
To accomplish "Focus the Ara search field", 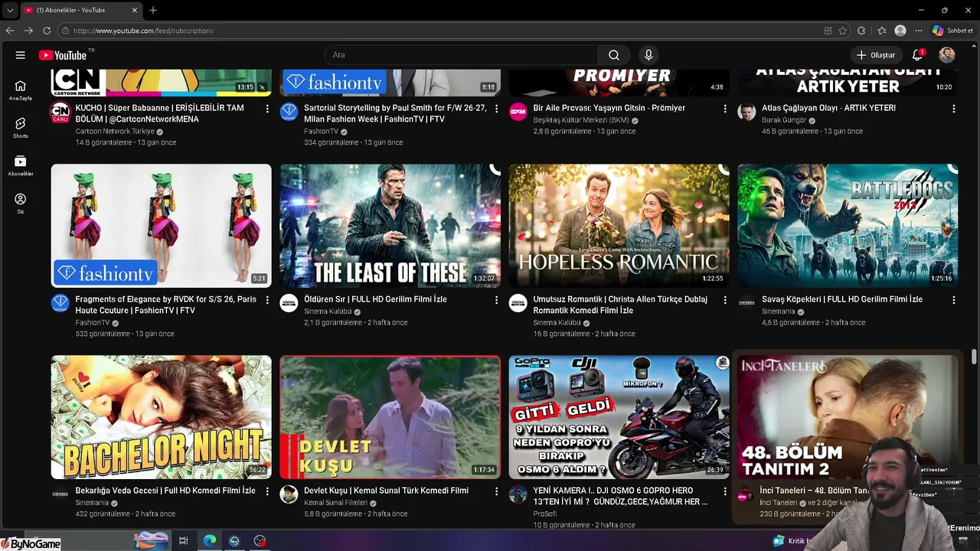I will click(462, 55).
